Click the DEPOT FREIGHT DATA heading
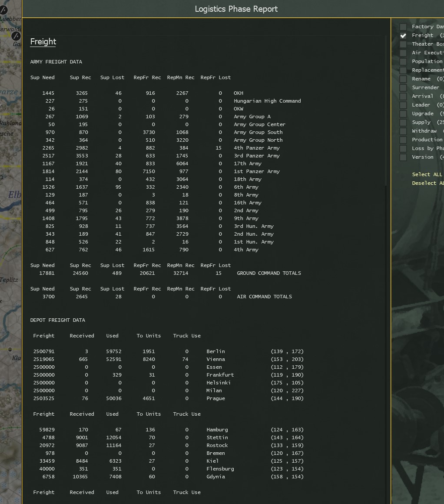 (x=57, y=320)
